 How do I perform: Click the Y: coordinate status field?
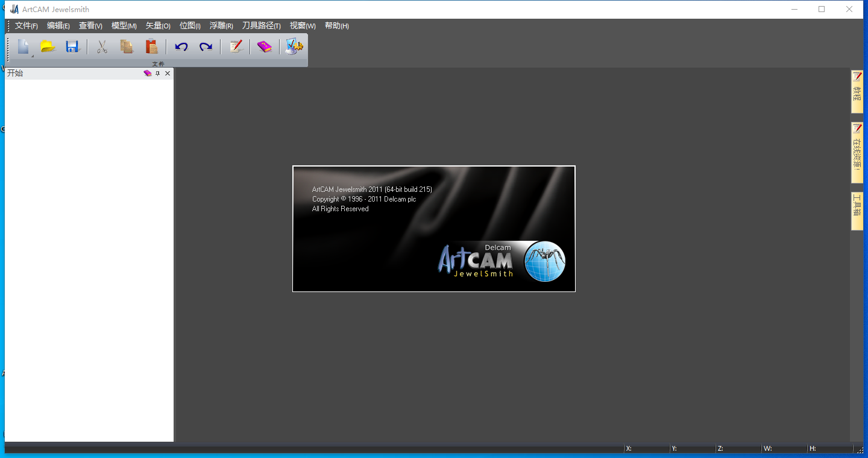[692, 448]
